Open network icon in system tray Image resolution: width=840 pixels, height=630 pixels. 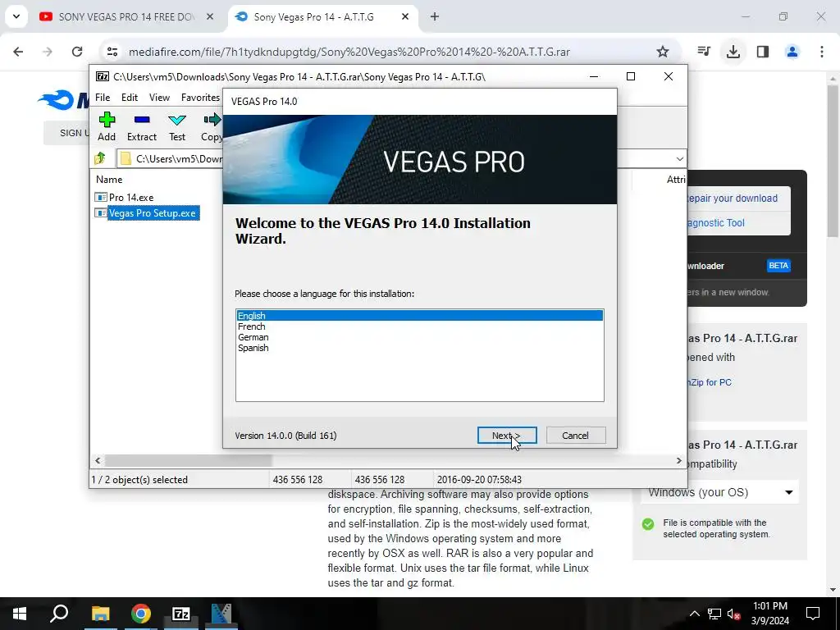point(714,614)
